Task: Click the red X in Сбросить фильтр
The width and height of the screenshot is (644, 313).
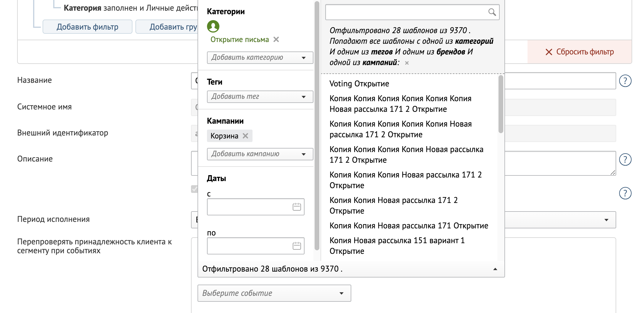Action: [549, 52]
